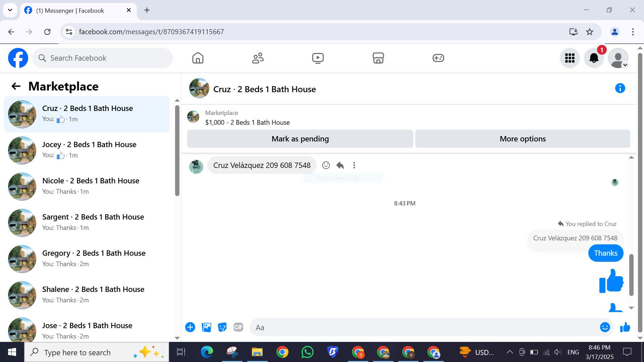Click the large sent thumbs-up sticker
The image size is (644, 362).
pos(611,281)
